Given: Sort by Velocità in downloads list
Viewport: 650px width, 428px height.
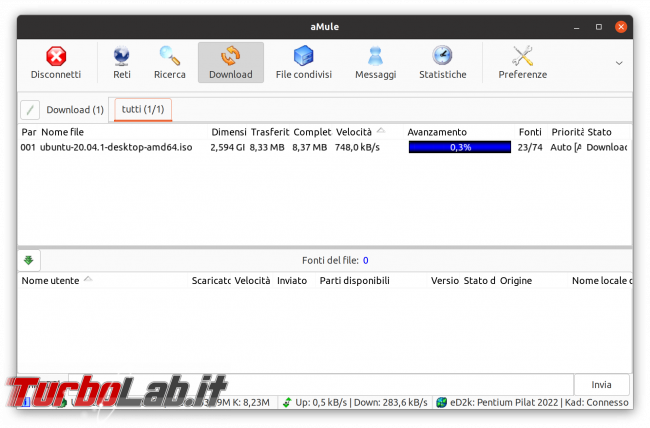Looking at the screenshot, I should coord(354,132).
